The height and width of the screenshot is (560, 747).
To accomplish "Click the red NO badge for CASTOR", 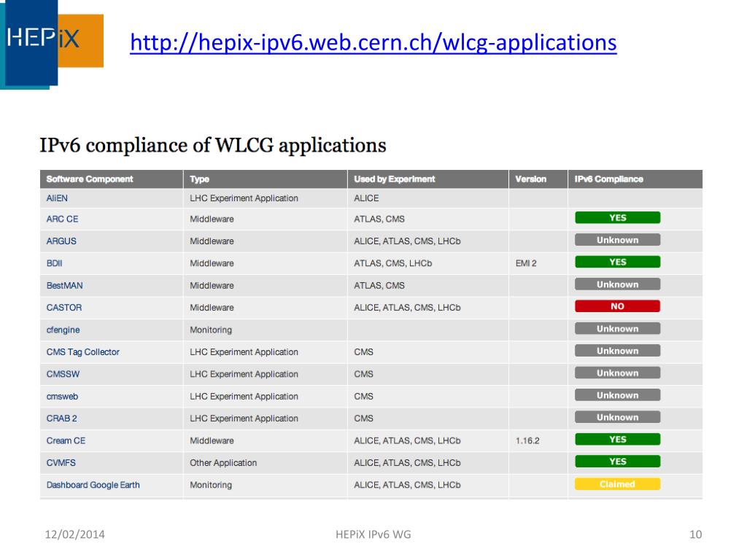I will 617,306.
